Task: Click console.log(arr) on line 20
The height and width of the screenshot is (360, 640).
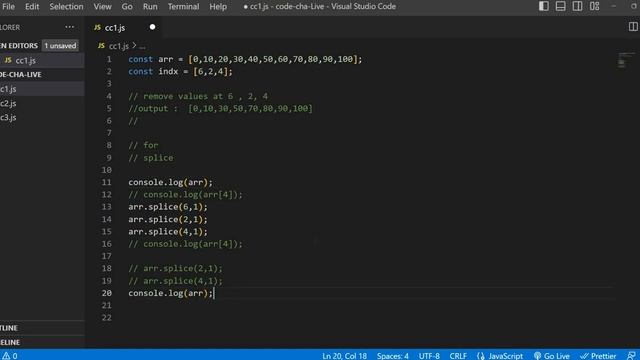Action: (170, 293)
